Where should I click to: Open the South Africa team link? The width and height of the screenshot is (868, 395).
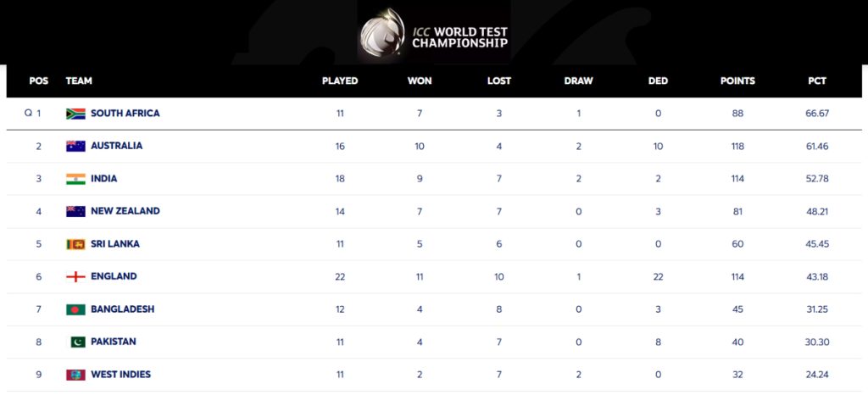coord(125,114)
